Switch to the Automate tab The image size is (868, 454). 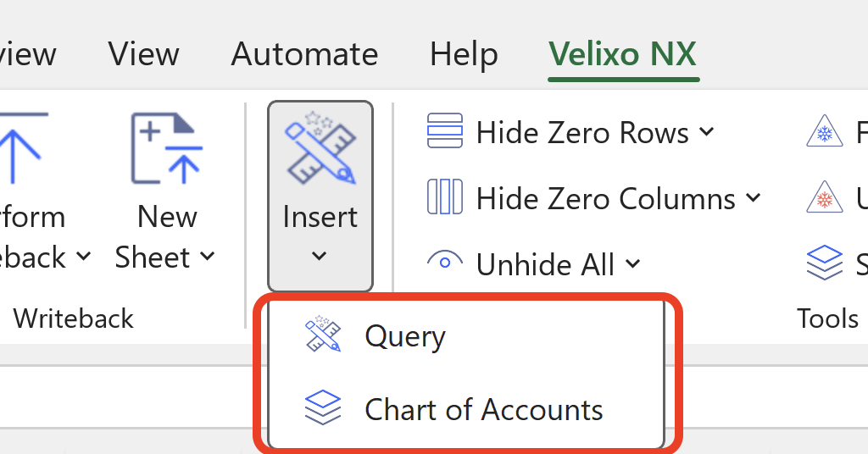[x=304, y=54]
